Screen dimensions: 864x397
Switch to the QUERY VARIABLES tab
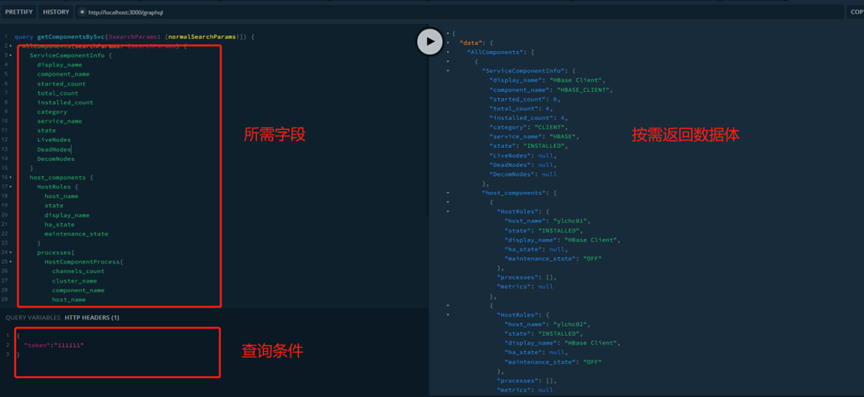[x=33, y=318]
